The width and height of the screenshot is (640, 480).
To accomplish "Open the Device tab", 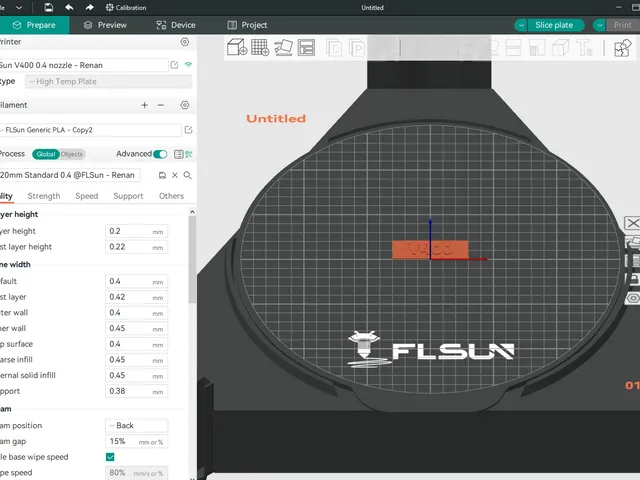I will (176, 25).
